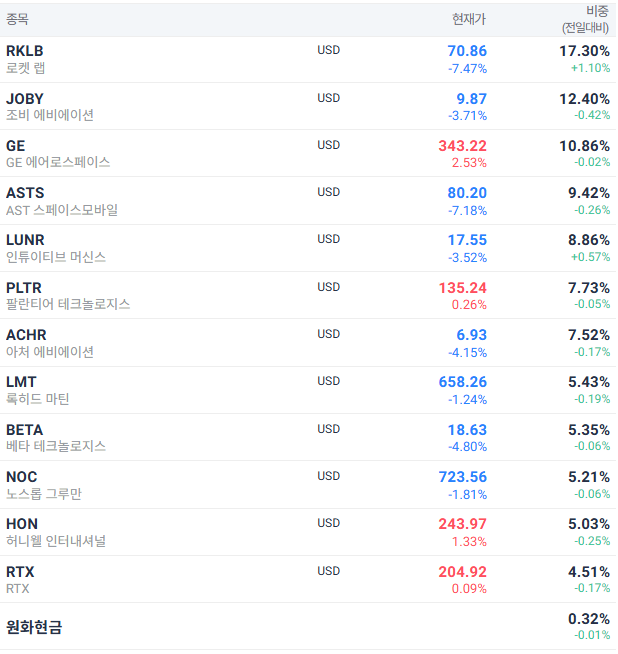
Task: Open the PLTR stock link
Action: (24, 287)
